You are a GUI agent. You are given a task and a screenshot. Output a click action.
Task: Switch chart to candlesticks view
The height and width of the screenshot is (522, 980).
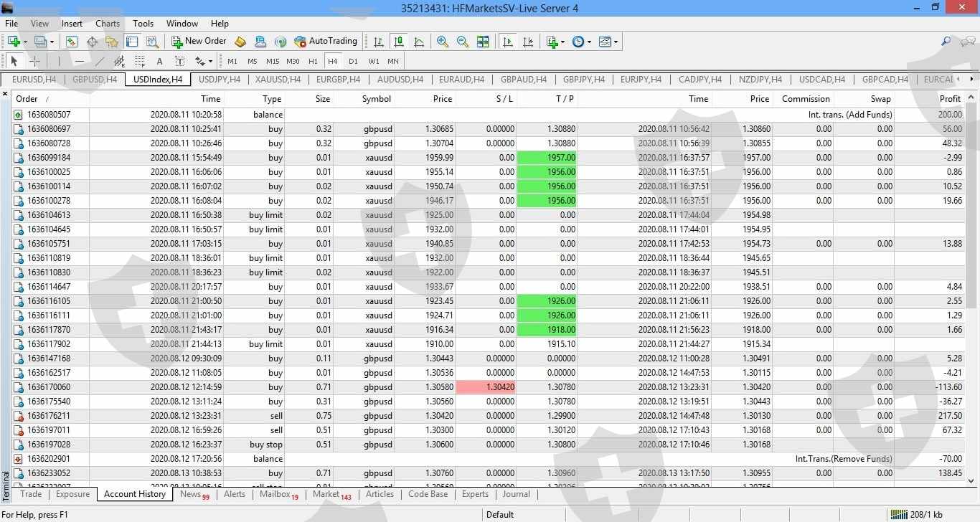tap(399, 42)
